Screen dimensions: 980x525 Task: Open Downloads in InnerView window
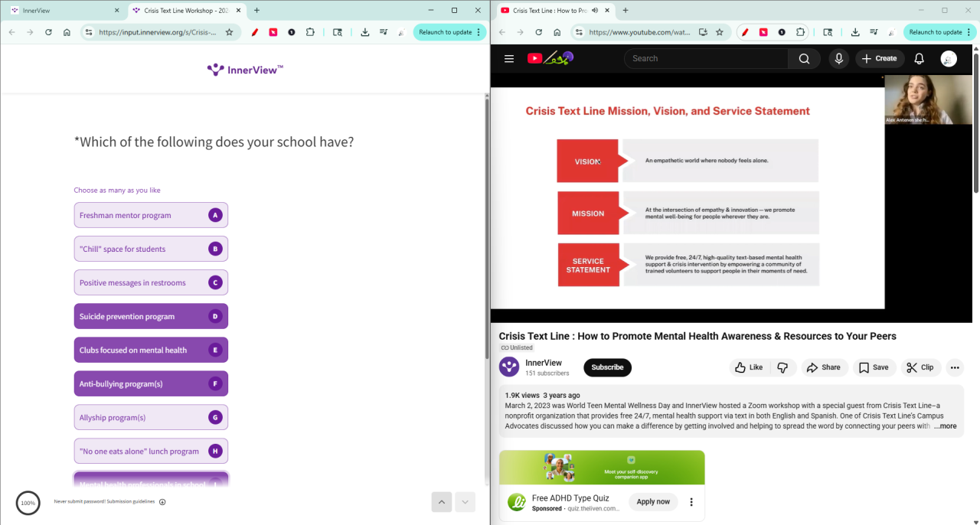pyautogui.click(x=365, y=32)
